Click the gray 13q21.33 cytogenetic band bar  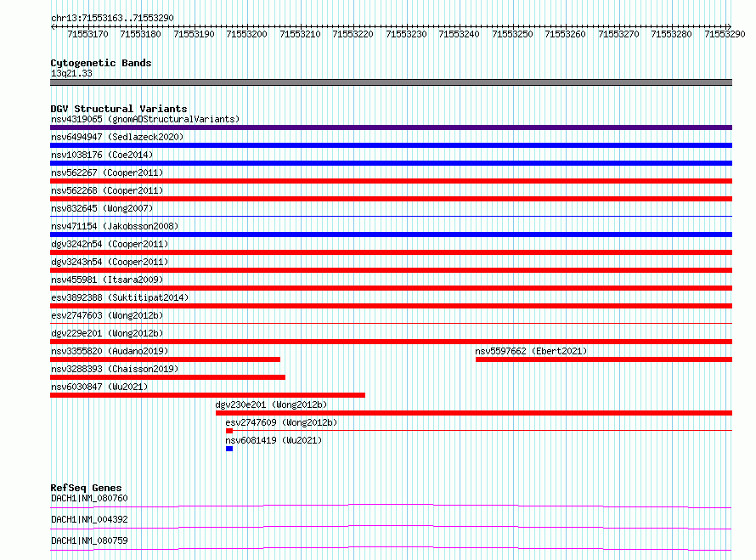tap(391, 82)
